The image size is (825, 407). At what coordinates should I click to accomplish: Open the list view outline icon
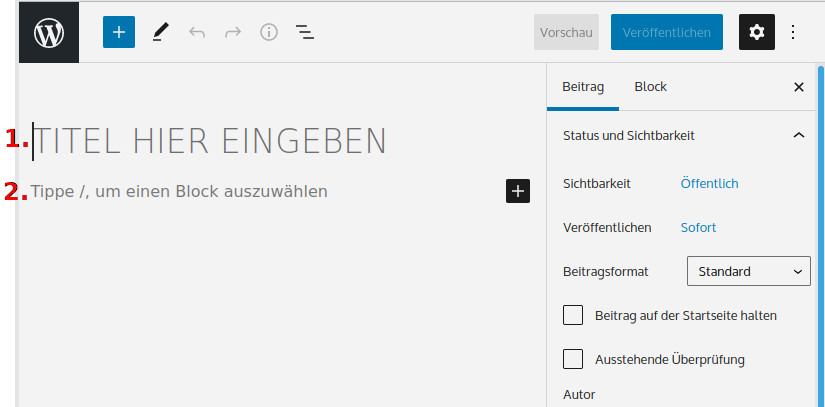[305, 33]
